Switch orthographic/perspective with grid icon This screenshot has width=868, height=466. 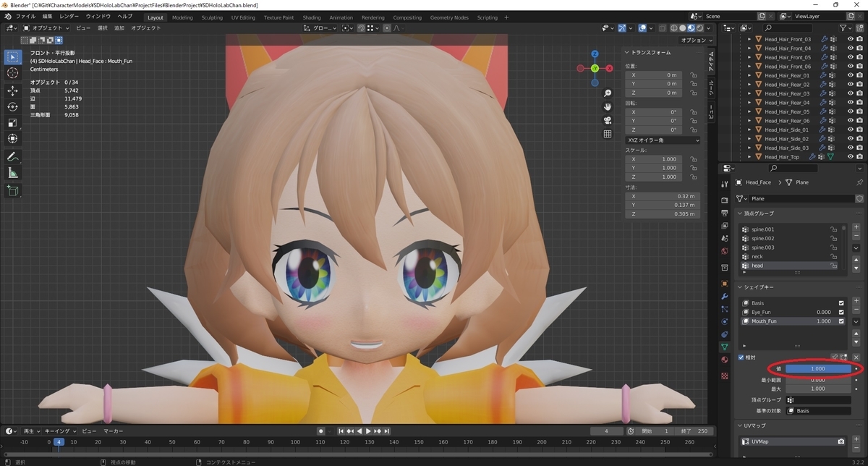click(x=608, y=134)
